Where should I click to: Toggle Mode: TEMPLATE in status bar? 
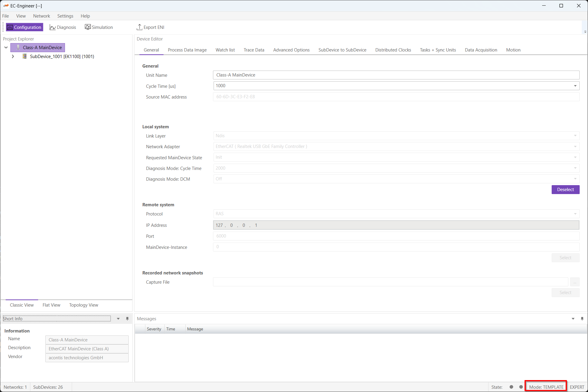[x=546, y=387]
